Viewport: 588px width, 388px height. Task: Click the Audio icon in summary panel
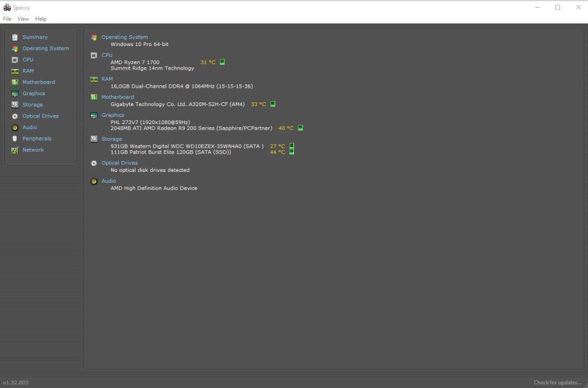[94, 181]
